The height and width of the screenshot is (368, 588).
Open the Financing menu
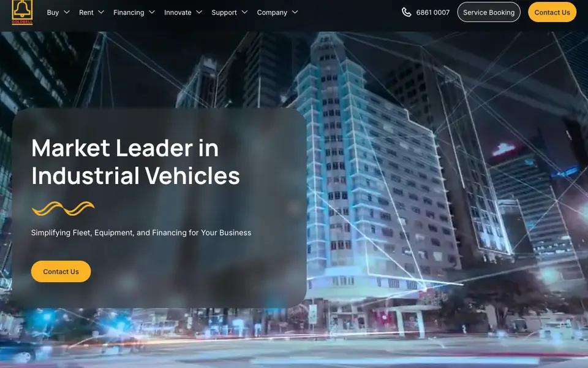tap(129, 12)
